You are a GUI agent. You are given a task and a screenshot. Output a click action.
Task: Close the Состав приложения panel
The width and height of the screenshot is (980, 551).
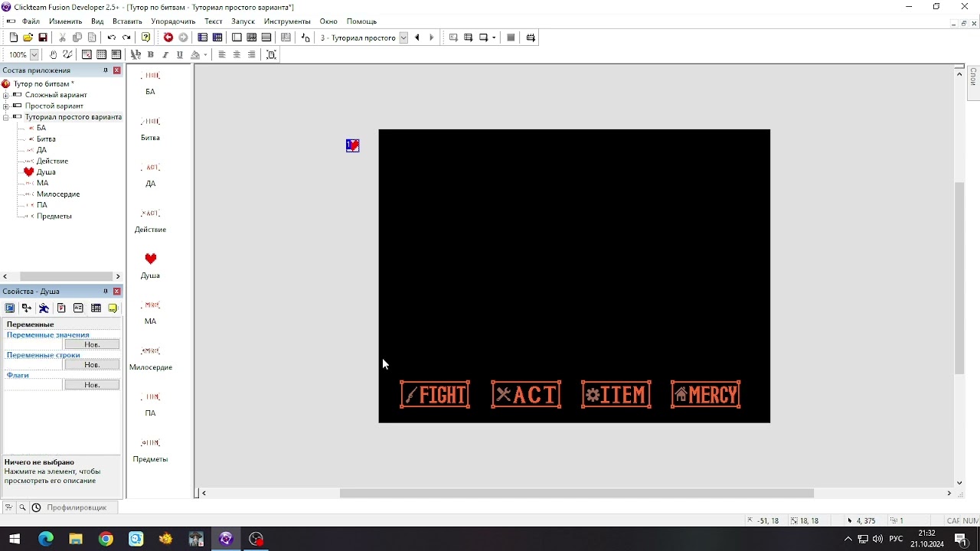[117, 70]
